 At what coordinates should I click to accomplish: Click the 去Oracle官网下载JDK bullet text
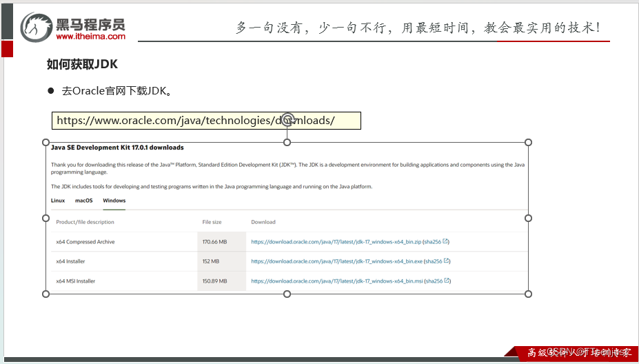click(116, 91)
